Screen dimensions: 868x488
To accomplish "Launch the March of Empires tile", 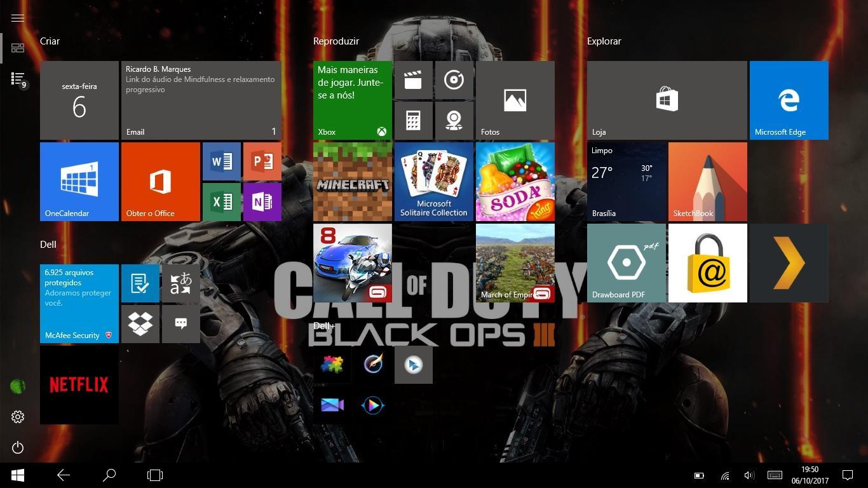I will [x=515, y=263].
